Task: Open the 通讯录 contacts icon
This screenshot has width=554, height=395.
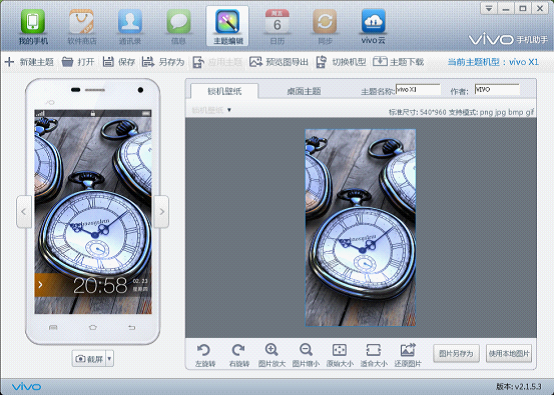Action: tap(130, 27)
